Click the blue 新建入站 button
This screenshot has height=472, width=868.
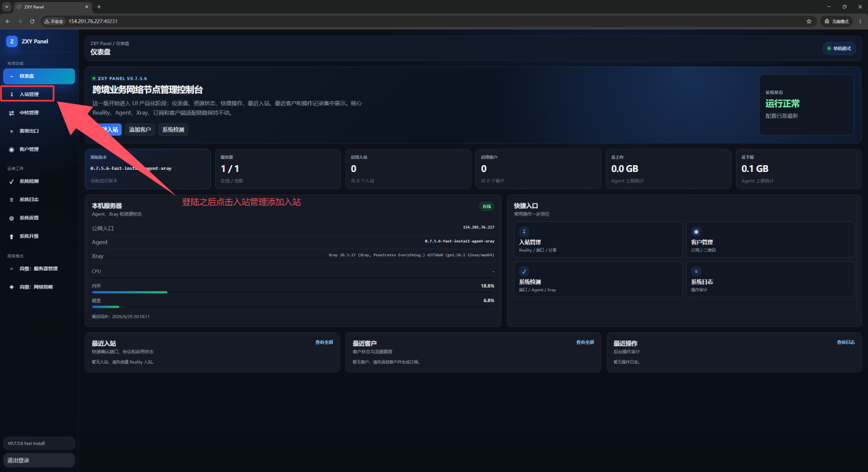(107, 129)
